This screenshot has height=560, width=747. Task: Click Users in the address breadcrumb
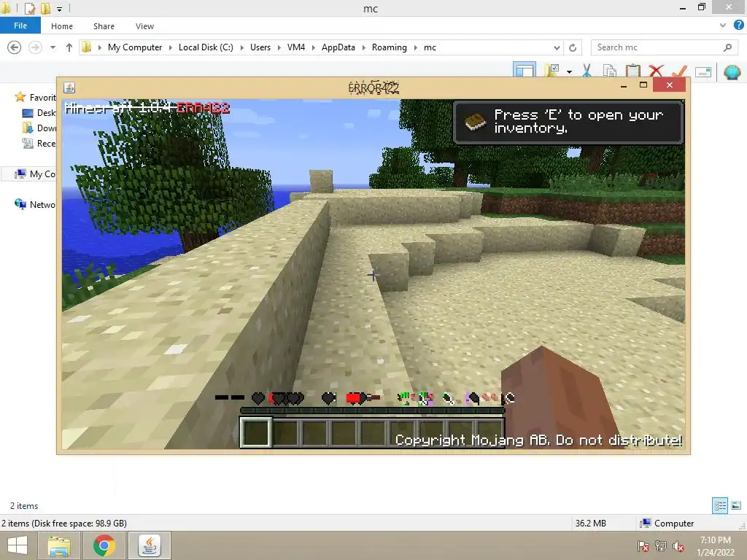260,47
